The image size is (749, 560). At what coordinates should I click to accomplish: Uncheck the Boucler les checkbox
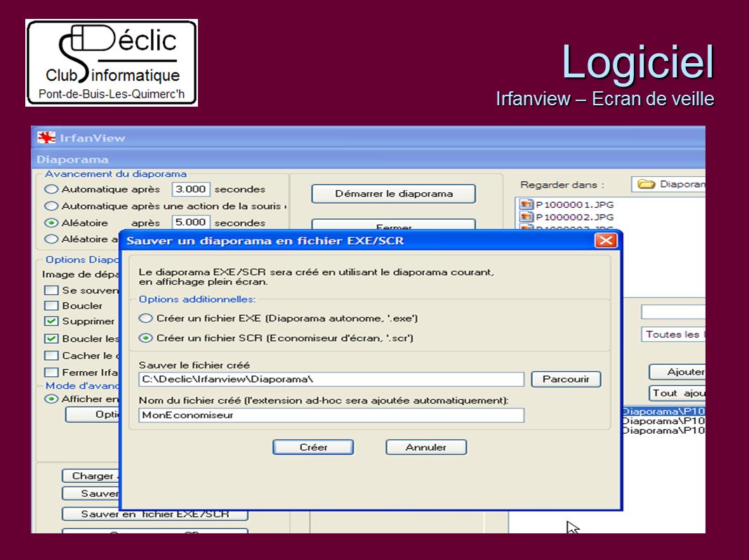click(51, 338)
